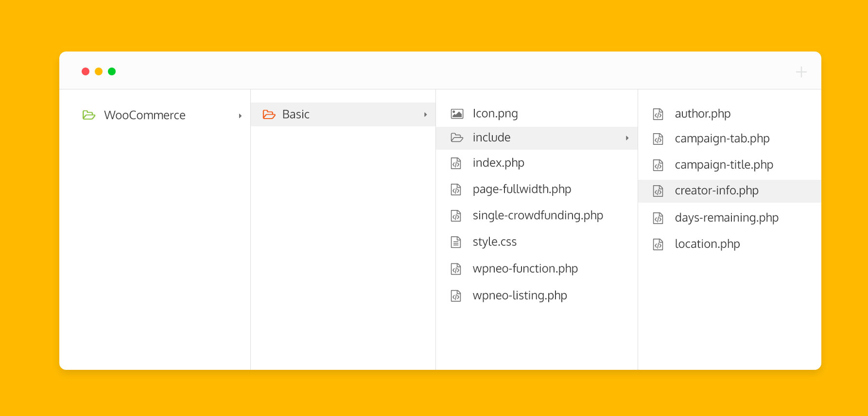Click the file icon beside campaign-title.php
The image size is (868, 416).
(658, 165)
